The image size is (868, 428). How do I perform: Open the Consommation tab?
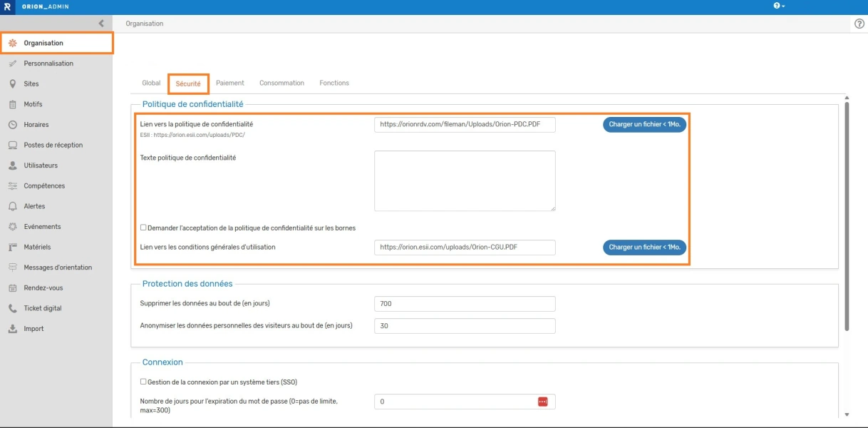[x=281, y=83]
